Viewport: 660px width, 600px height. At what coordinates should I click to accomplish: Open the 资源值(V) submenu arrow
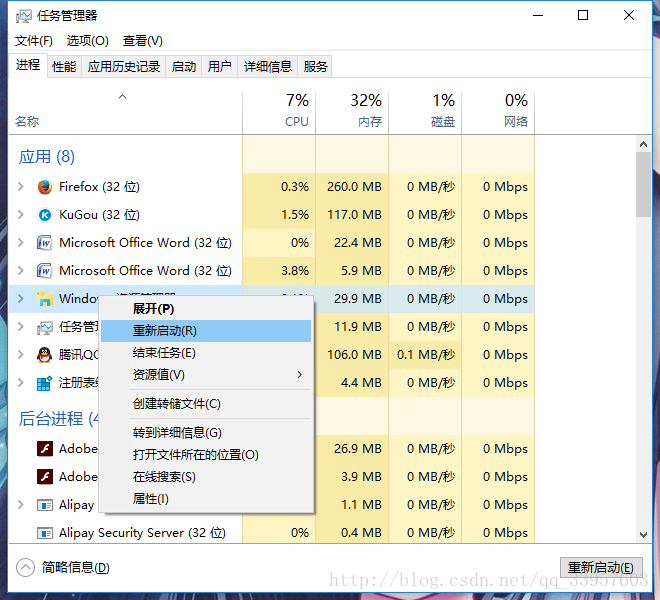pos(299,375)
